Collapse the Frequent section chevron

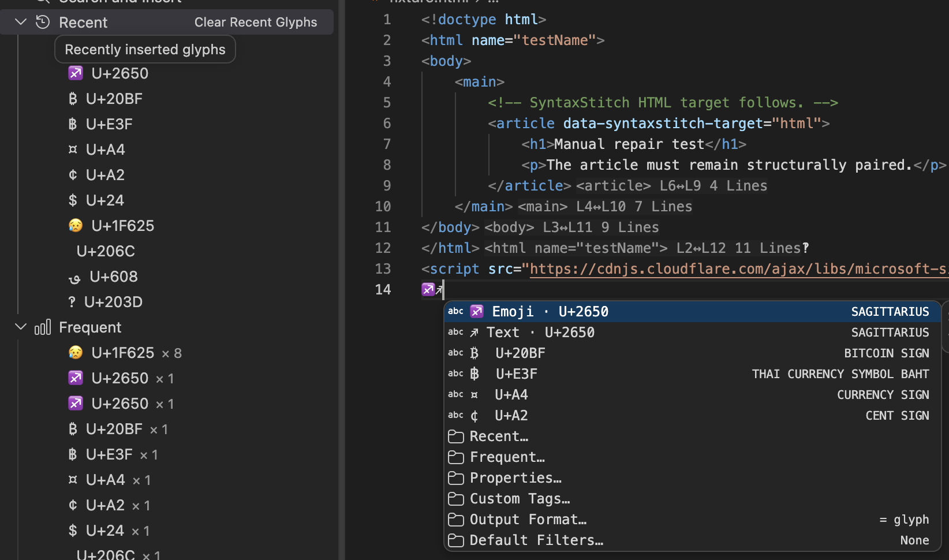click(21, 327)
